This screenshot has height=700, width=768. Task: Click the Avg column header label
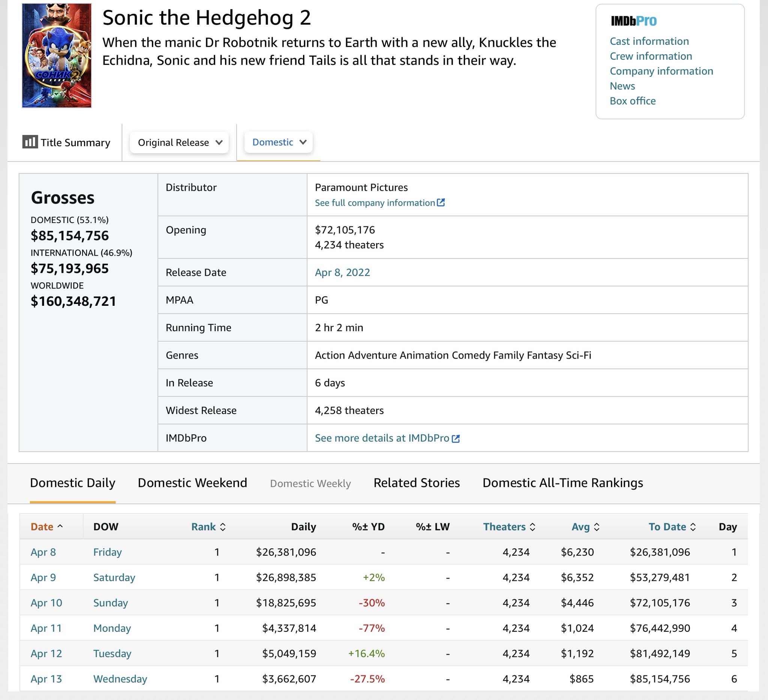pyautogui.click(x=580, y=527)
